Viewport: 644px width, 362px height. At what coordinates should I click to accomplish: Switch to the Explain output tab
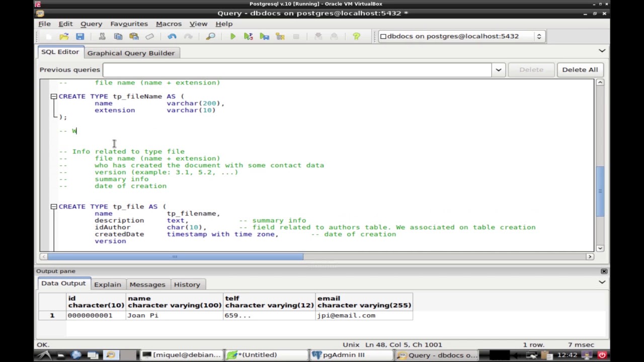tap(107, 285)
